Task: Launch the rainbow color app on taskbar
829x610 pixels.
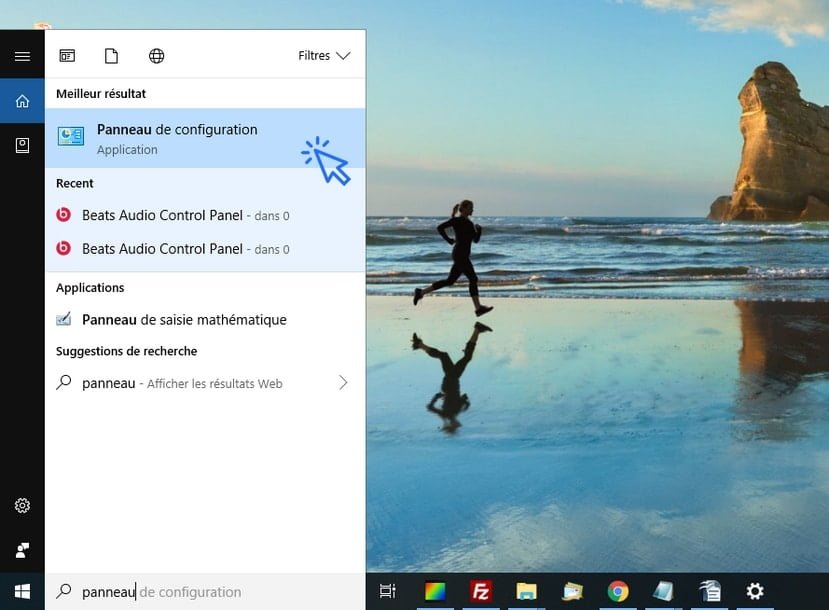Action: pyautogui.click(x=435, y=591)
